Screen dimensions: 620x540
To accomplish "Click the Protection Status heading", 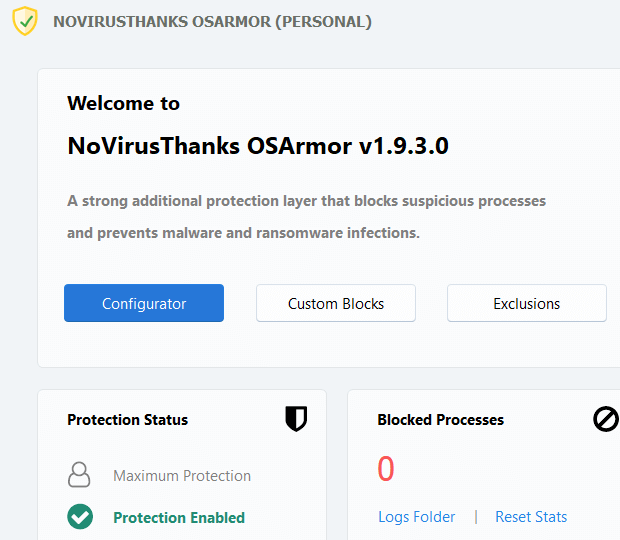I will pyautogui.click(x=127, y=420).
